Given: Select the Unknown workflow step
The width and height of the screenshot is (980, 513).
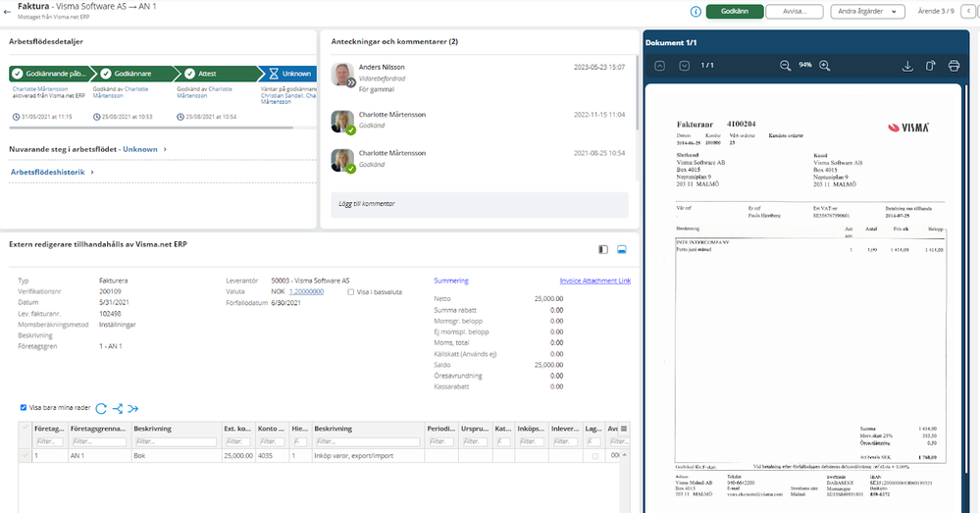Looking at the screenshot, I should pyautogui.click(x=288, y=74).
